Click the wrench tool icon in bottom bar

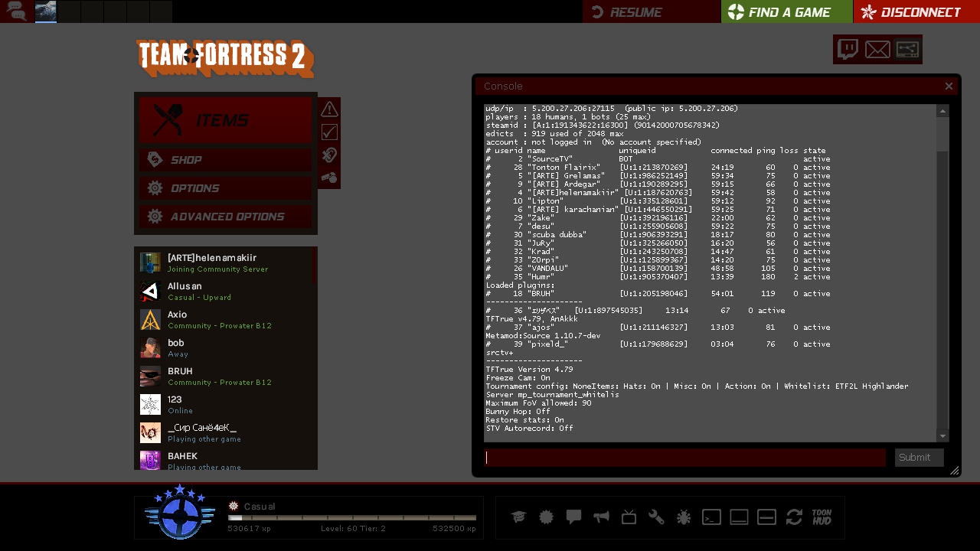(x=656, y=517)
